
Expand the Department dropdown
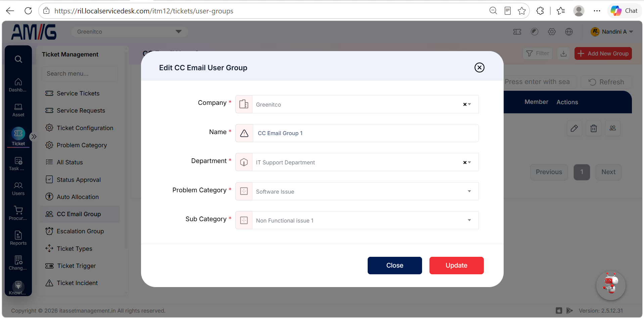point(469,162)
